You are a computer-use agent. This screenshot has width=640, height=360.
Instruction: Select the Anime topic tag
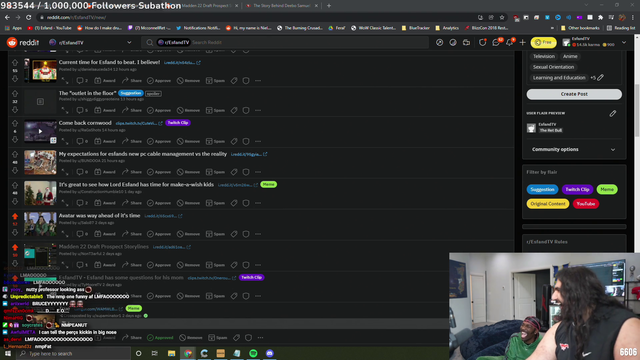pos(570,56)
